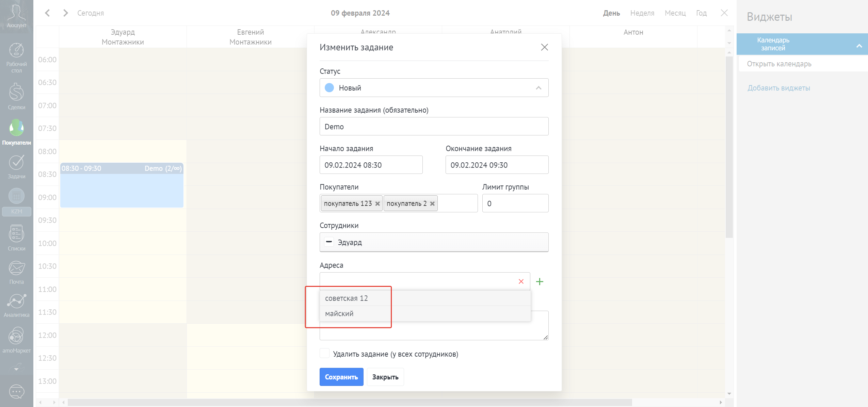Click green plus to add address

pos(540,281)
